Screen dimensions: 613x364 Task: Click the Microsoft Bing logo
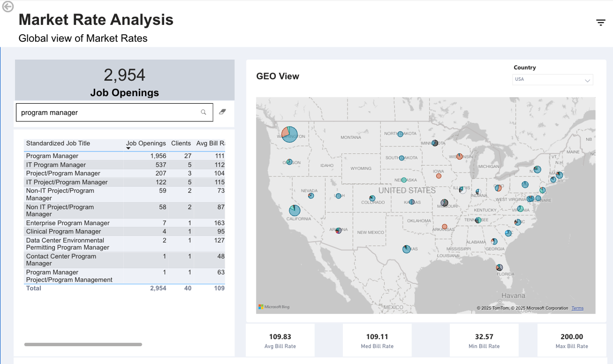pos(274,307)
